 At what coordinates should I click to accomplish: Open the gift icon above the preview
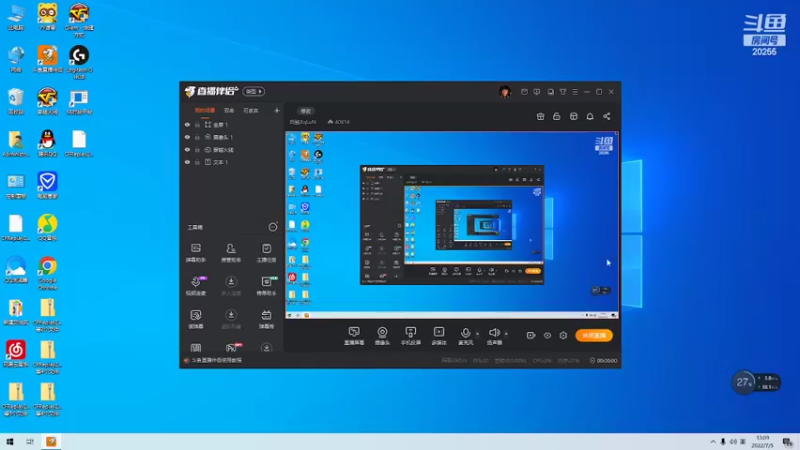540,116
